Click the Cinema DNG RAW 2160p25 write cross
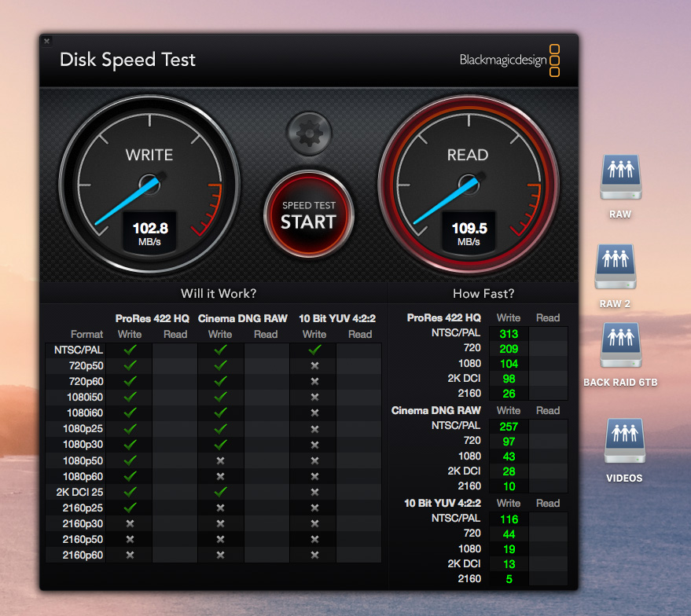 tap(220, 508)
